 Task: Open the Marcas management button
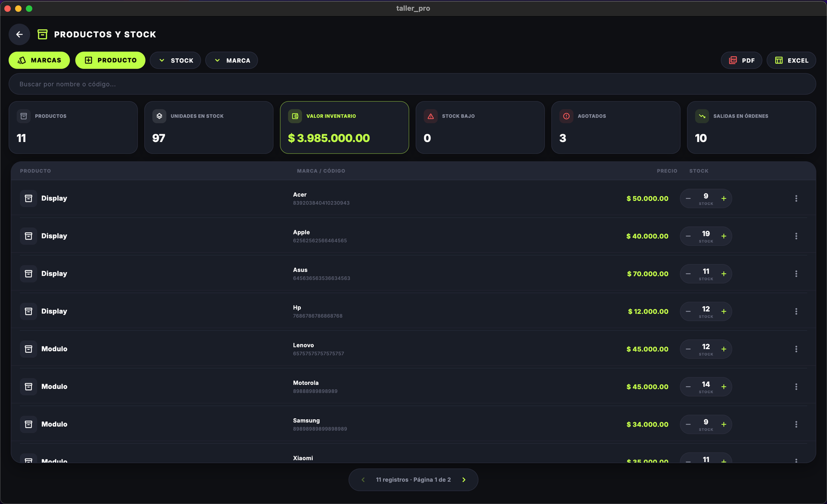click(x=39, y=60)
